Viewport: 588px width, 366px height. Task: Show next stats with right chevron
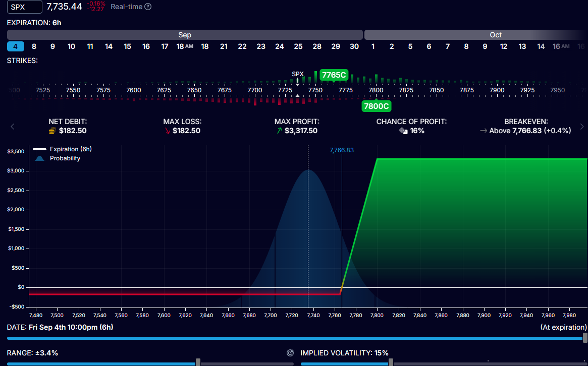tap(582, 127)
